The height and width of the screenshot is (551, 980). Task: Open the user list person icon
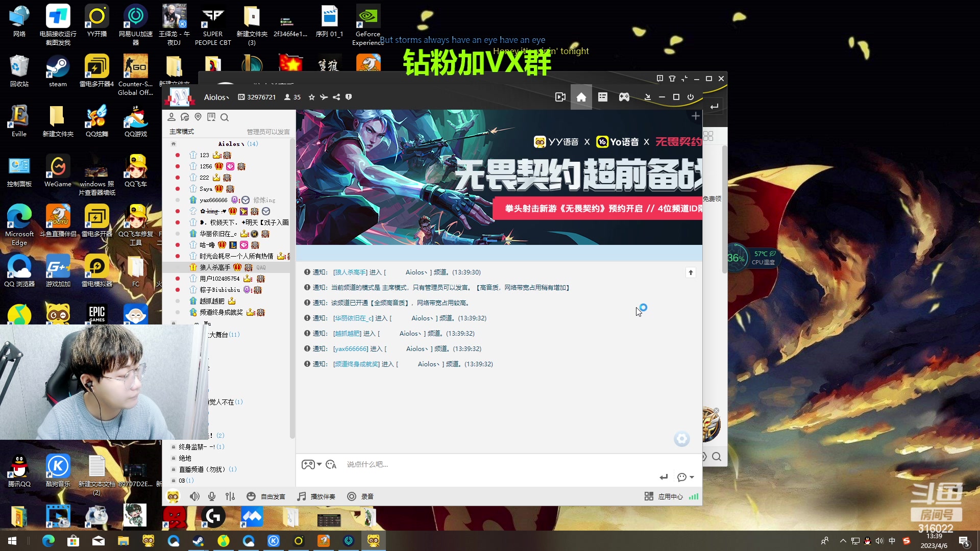tap(171, 117)
